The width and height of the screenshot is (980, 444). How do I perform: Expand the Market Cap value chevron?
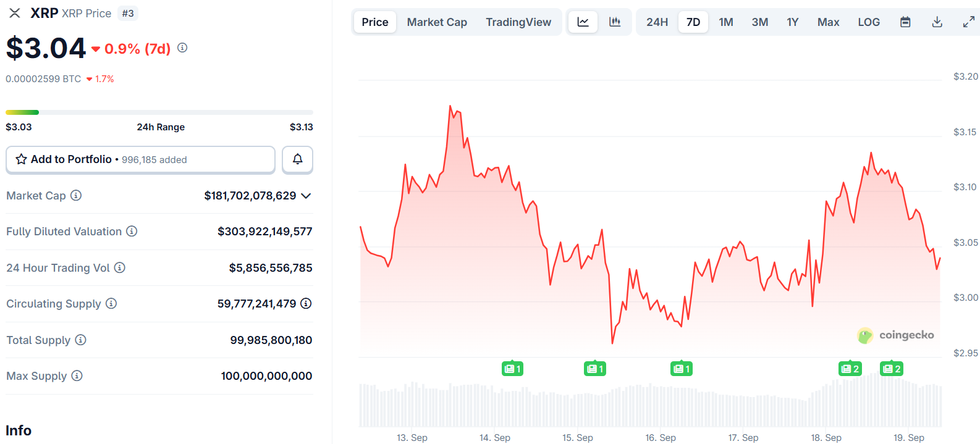coord(306,196)
